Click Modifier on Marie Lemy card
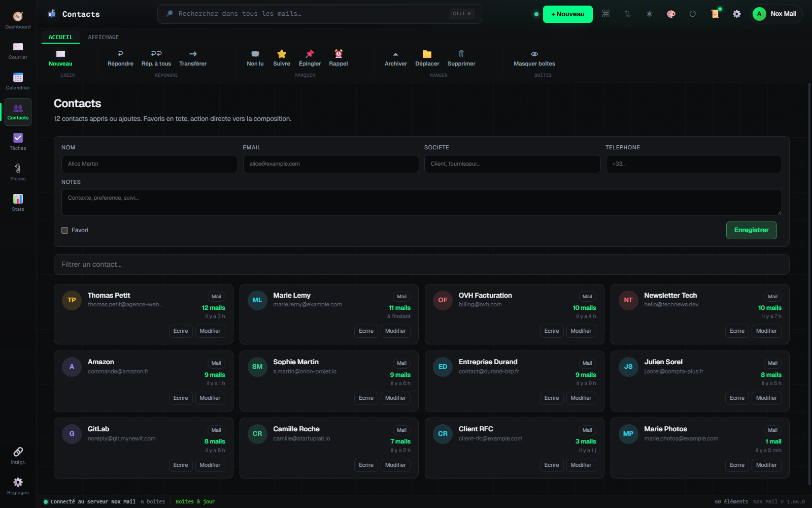 coord(395,331)
